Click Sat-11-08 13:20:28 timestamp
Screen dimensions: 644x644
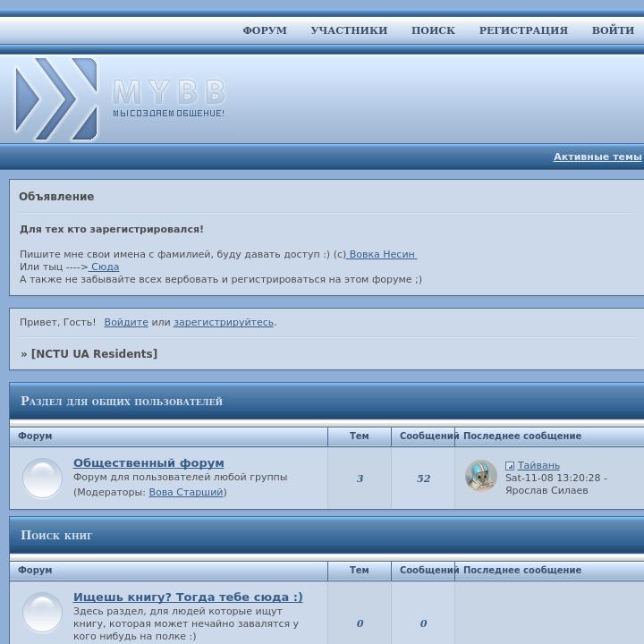coord(553,478)
